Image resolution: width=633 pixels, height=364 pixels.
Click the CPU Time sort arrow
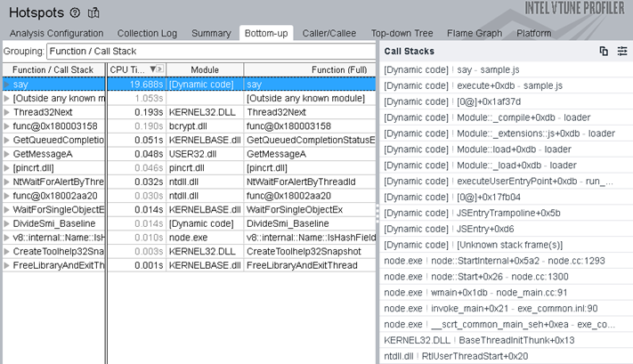click(152, 69)
